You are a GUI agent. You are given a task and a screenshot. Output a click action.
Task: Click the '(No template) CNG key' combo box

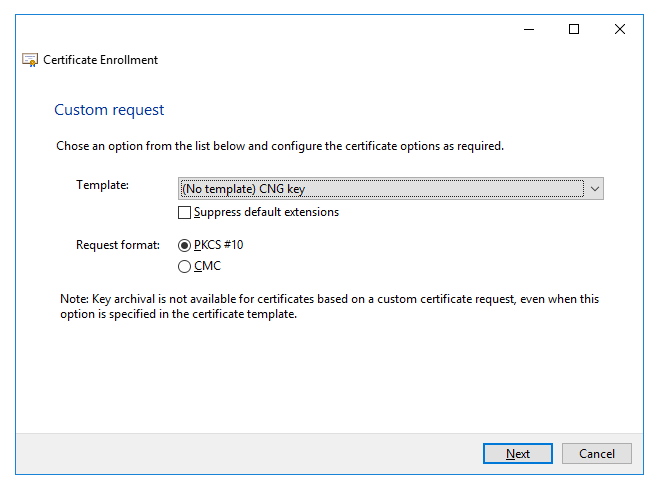pos(380,188)
